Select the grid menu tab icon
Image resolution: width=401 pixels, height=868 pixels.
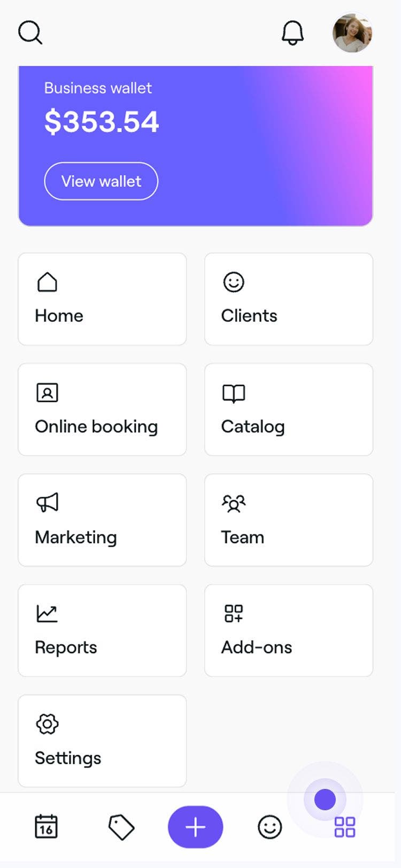(344, 827)
